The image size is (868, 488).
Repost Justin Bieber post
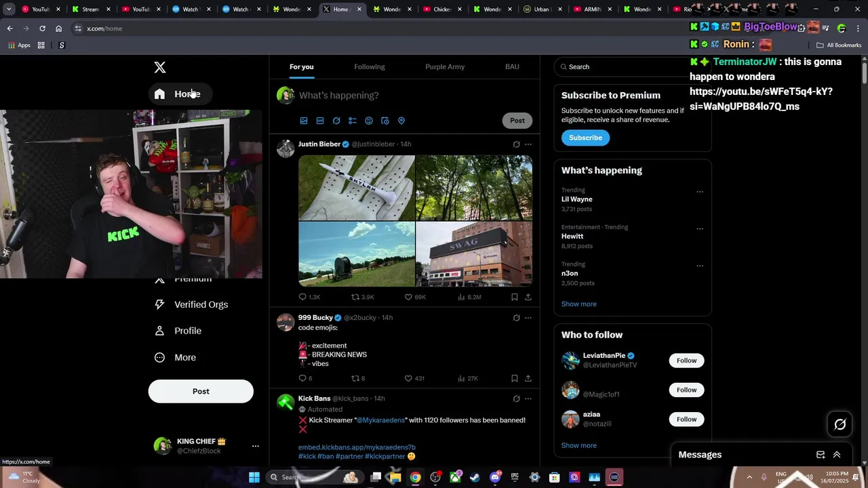(x=362, y=297)
